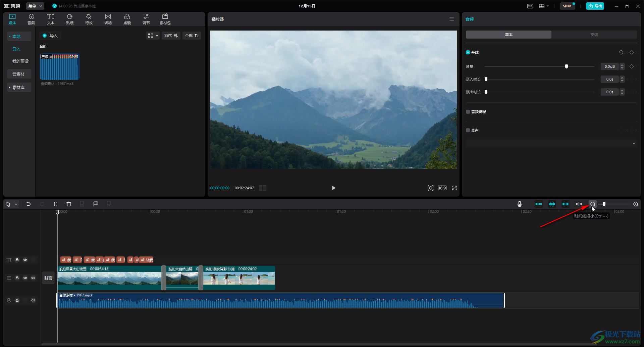Open the 特效 effects tab
This screenshot has height=347, width=644.
coord(89,19)
